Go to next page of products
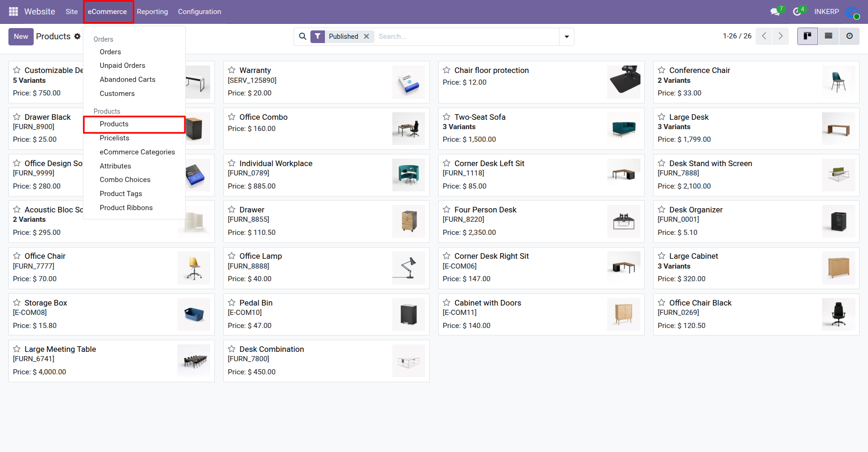Image resolution: width=868 pixels, height=452 pixels. coord(780,36)
